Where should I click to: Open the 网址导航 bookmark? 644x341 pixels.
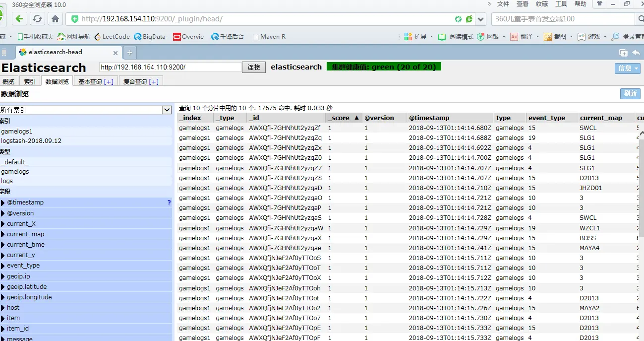click(74, 37)
